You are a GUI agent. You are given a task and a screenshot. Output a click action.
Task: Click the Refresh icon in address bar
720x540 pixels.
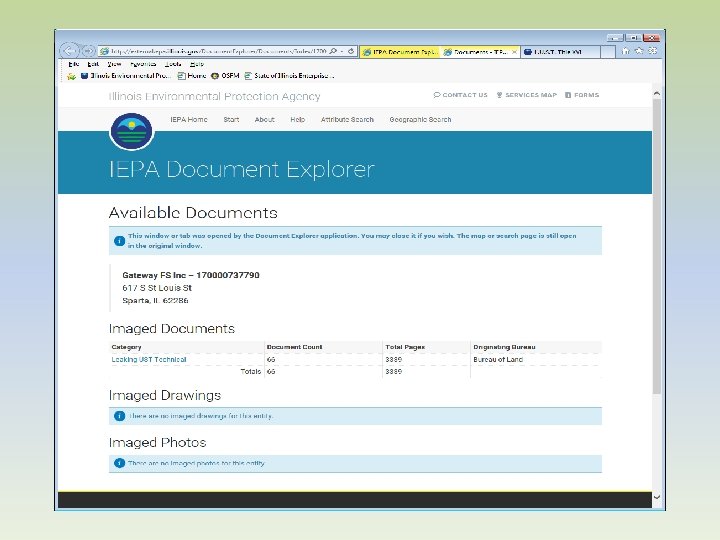pos(351,51)
